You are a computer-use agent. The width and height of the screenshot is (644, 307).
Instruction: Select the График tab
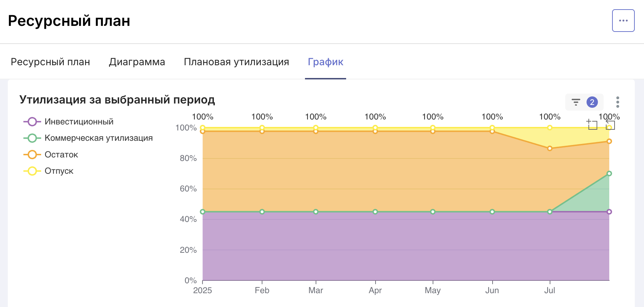click(326, 62)
